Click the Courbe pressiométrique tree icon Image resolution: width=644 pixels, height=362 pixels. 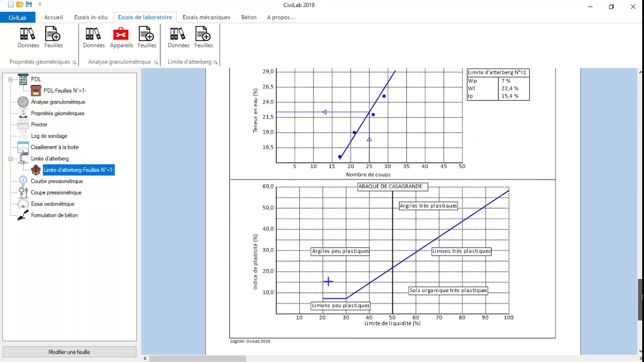[23, 181]
